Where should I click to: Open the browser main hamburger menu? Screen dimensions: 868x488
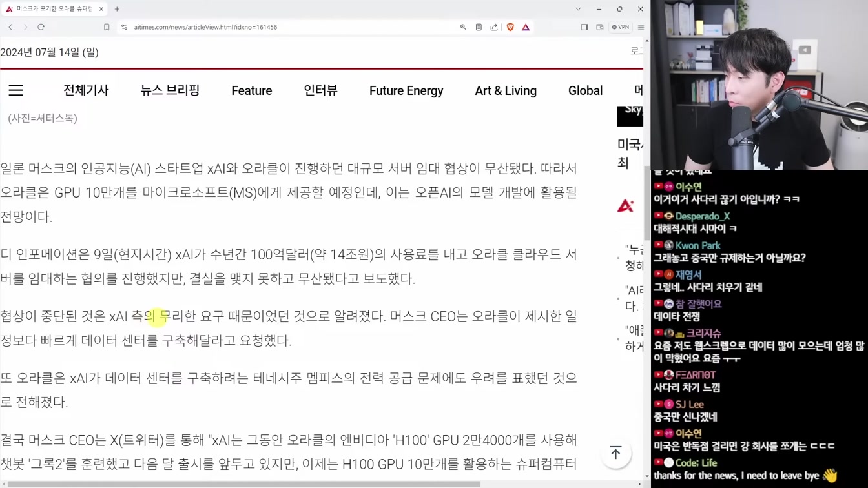tap(641, 27)
